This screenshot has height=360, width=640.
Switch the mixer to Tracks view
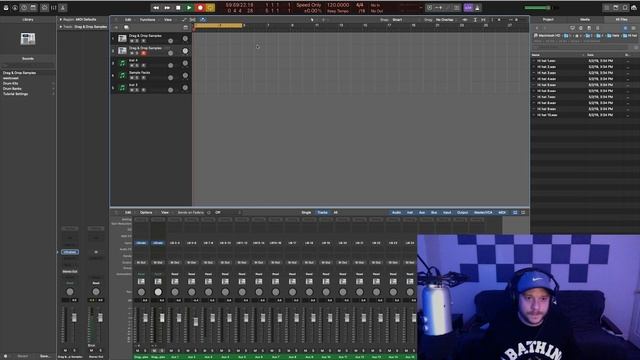click(x=322, y=213)
